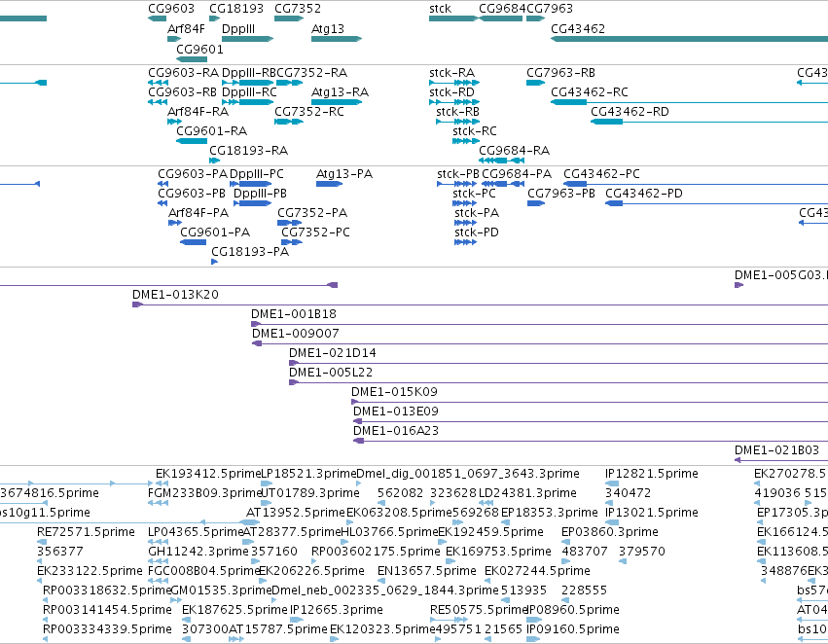The width and height of the screenshot is (828, 644).
Task: Click the CG7352-RA transcript label
Action: click(x=311, y=73)
